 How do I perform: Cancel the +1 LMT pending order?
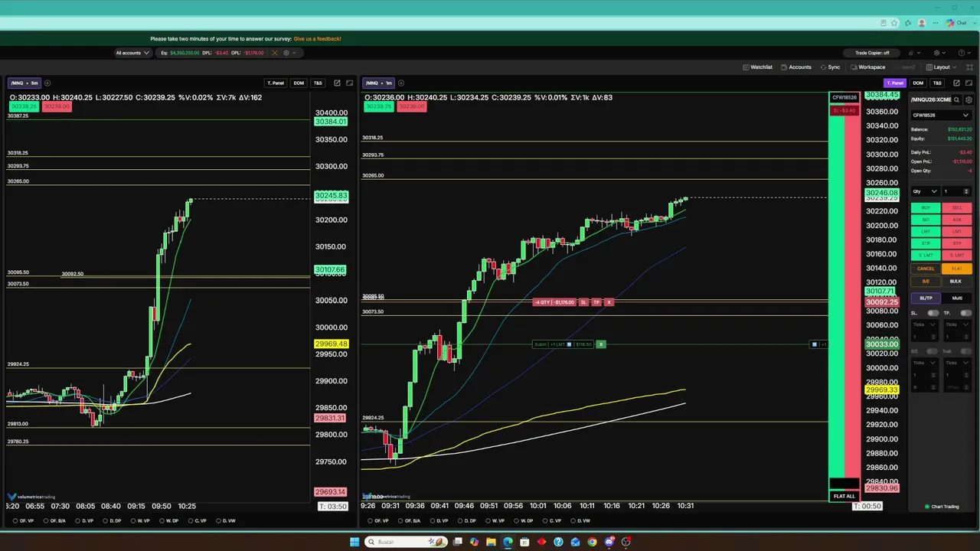click(x=601, y=344)
